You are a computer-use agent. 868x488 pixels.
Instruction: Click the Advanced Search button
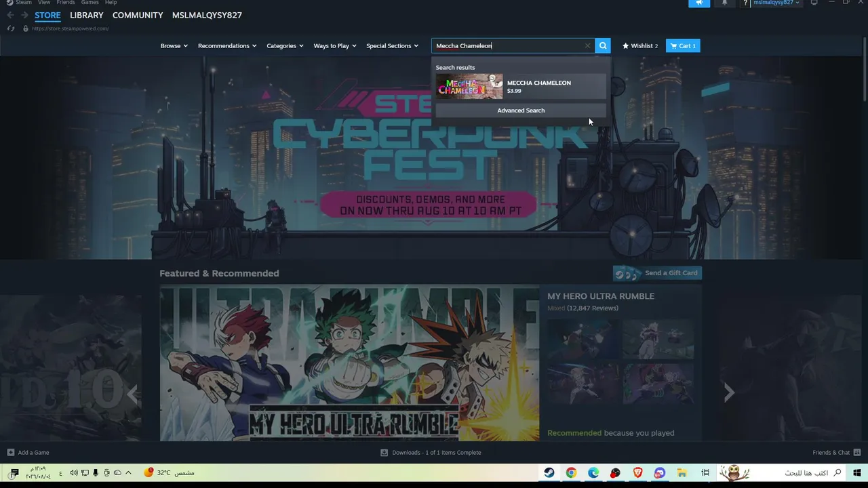(x=521, y=110)
